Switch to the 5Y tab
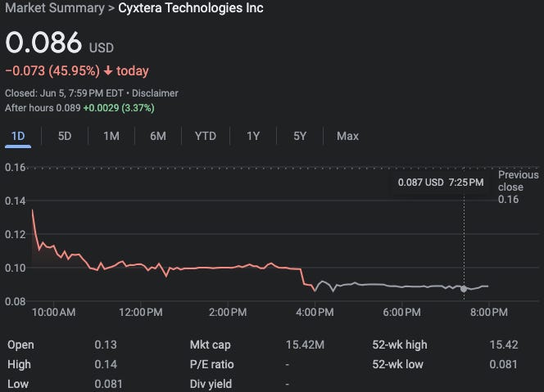The image size is (544, 392). click(x=300, y=136)
